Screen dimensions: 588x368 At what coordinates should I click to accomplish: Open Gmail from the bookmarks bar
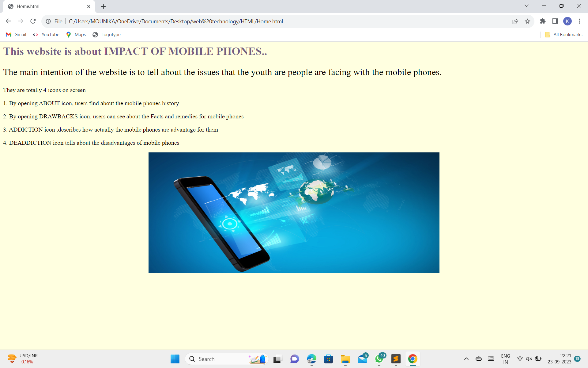pyautogui.click(x=15, y=35)
